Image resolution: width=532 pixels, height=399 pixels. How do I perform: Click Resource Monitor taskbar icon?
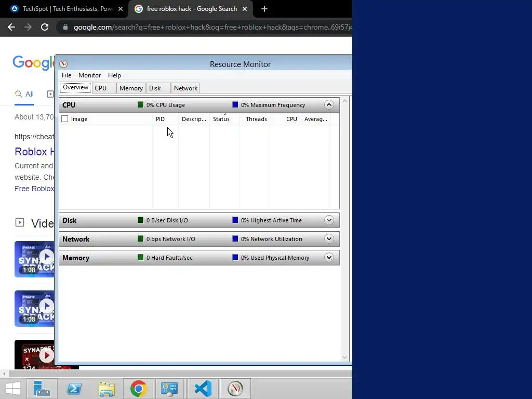pos(235,389)
